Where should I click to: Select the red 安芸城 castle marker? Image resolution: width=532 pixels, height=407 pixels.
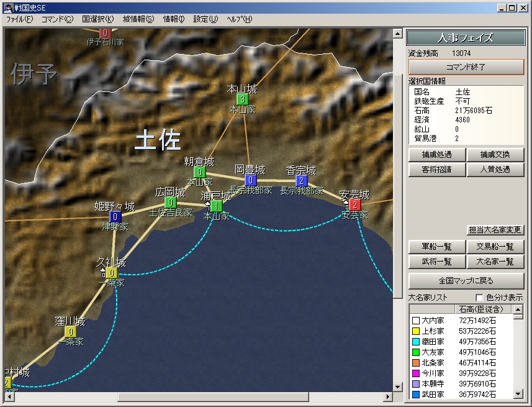[354, 204]
